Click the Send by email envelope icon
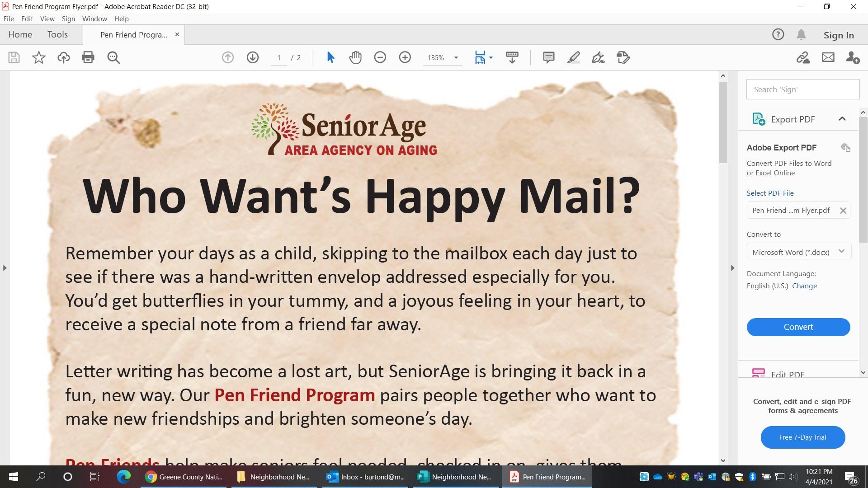Viewport: 868px width, 488px height. pyautogui.click(x=828, y=57)
